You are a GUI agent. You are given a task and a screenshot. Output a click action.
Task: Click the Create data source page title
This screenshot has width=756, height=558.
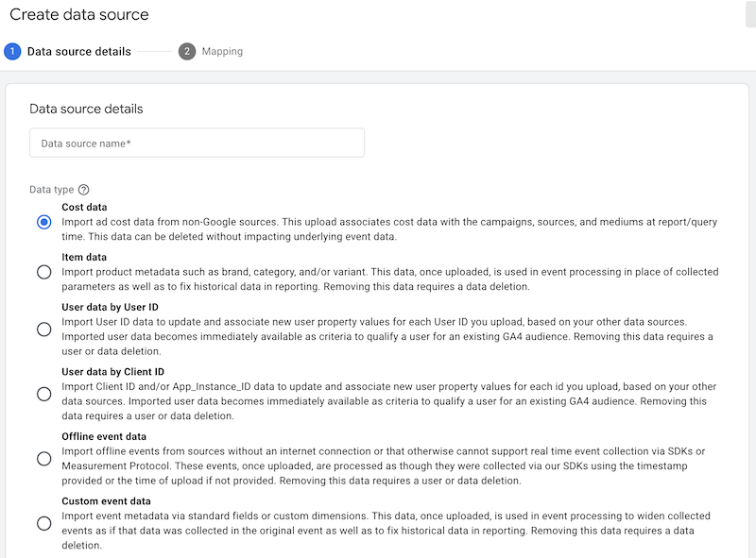click(82, 14)
